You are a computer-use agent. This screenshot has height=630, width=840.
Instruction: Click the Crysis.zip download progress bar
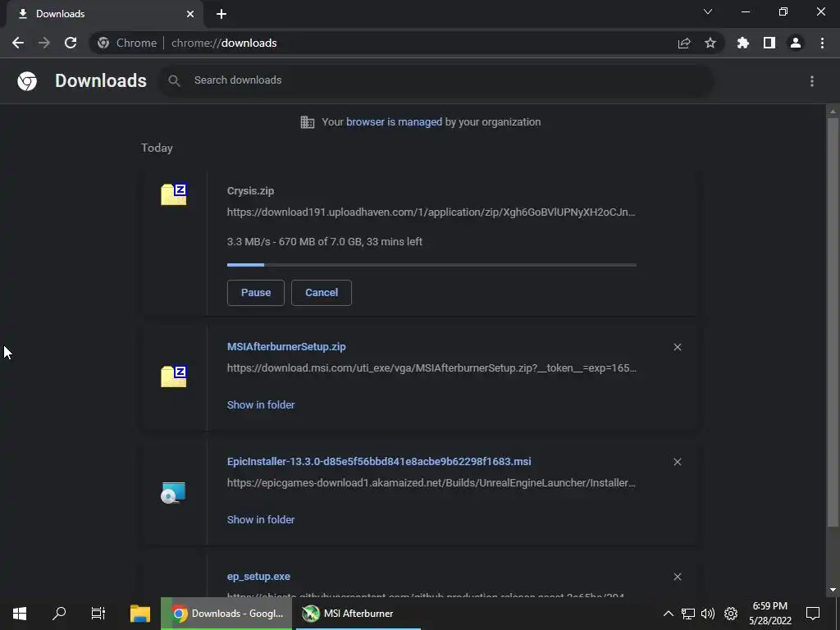tap(431, 265)
